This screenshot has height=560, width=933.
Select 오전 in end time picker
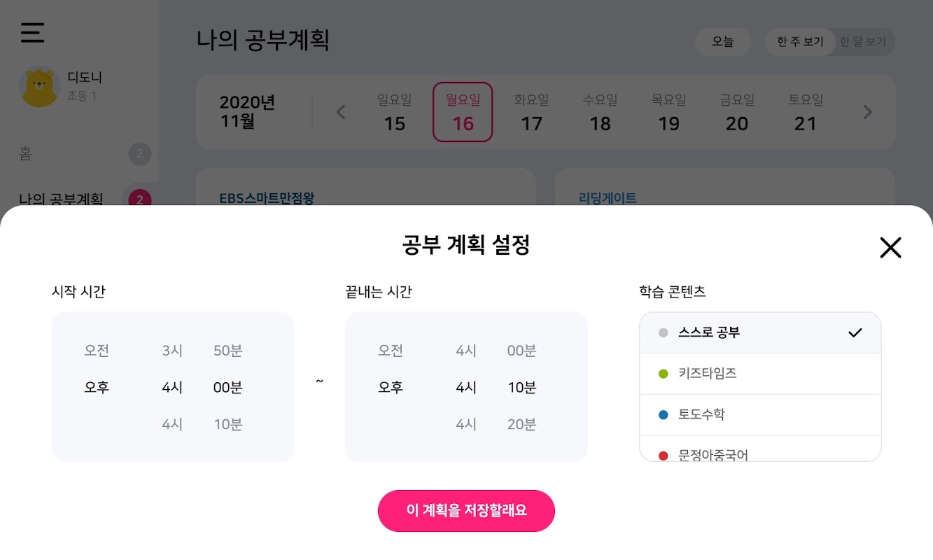pyautogui.click(x=391, y=351)
